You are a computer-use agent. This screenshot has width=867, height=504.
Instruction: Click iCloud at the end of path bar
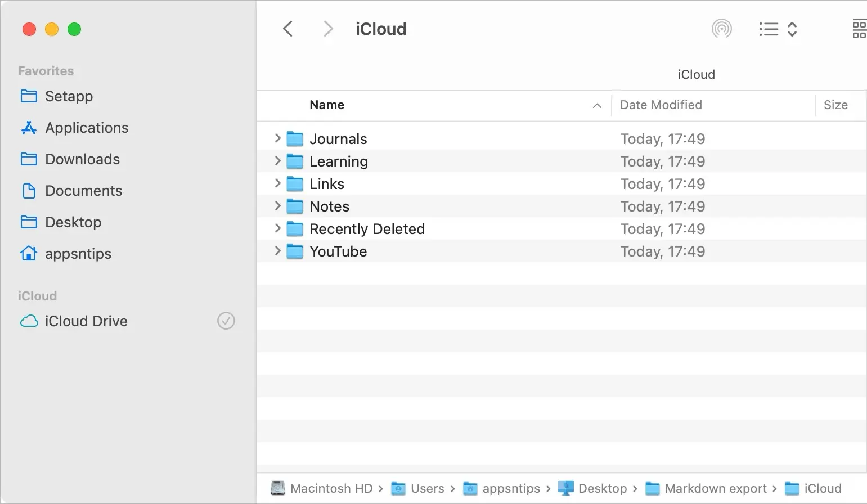pyautogui.click(x=813, y=488)
